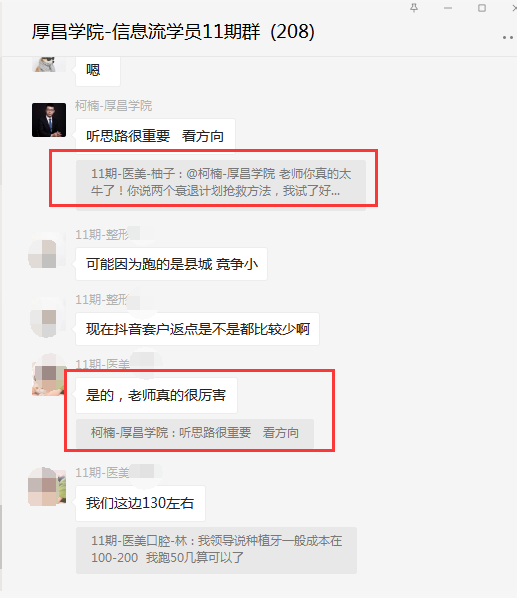The height and width of the screenshot is (598, 517).
Task: Click the top partially visible avatar near 嗯
Action: (49, 64)
